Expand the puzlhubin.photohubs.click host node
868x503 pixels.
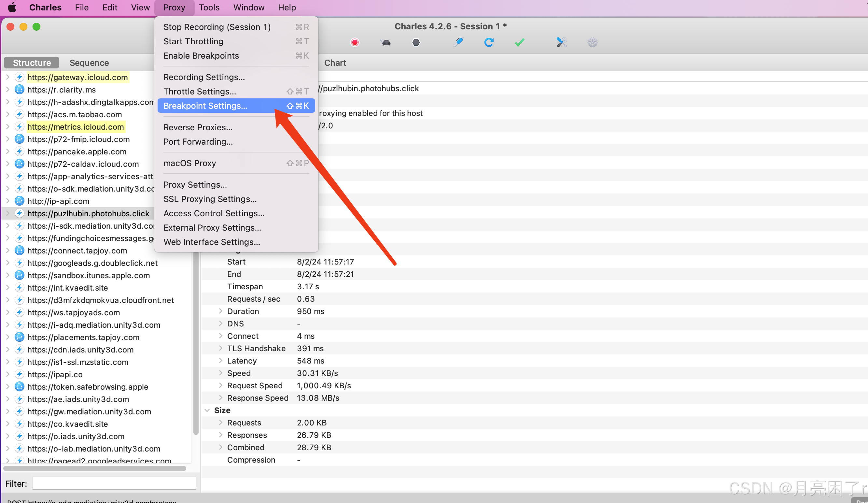[x=7, y=213]
